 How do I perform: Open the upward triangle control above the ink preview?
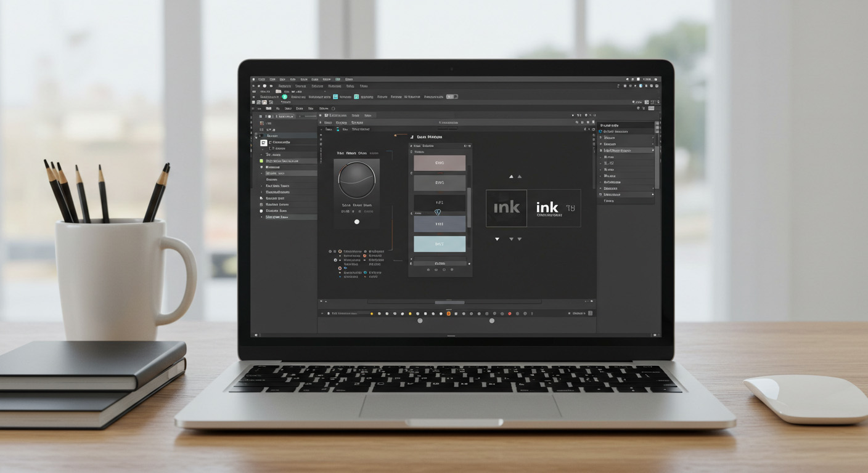tap(512, 176)
